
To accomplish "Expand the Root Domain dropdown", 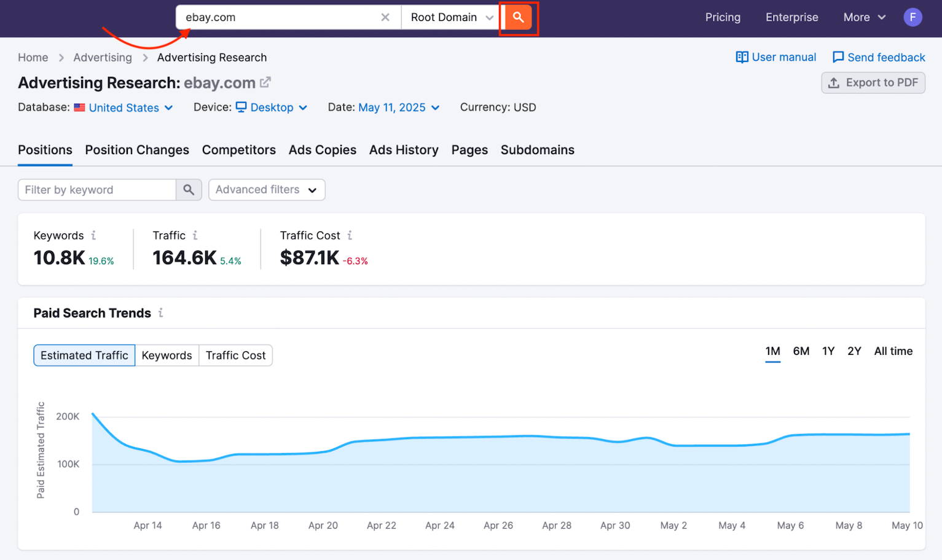I will click(x=452, y=18).
